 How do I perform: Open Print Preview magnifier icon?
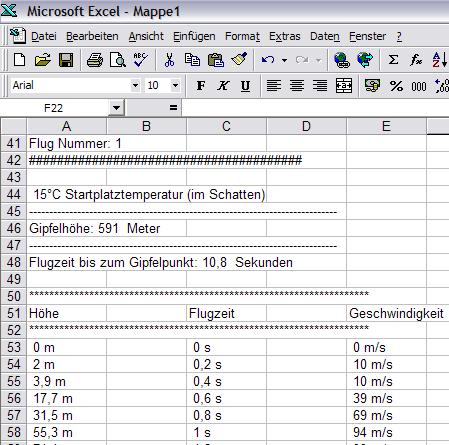[x=117, y=60]
